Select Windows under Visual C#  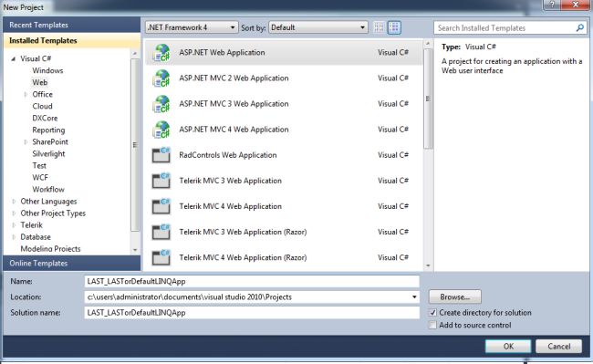pyautogui.click(x=47, y=70)
